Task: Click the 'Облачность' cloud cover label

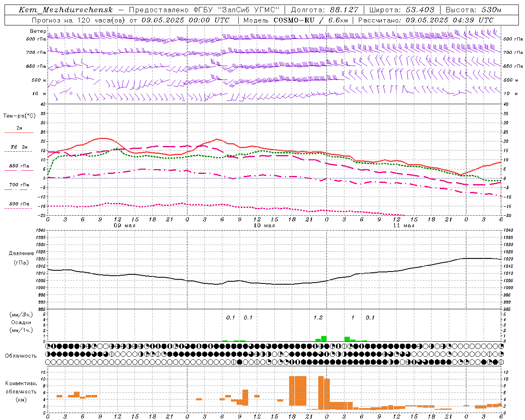Action: (21, 356)
